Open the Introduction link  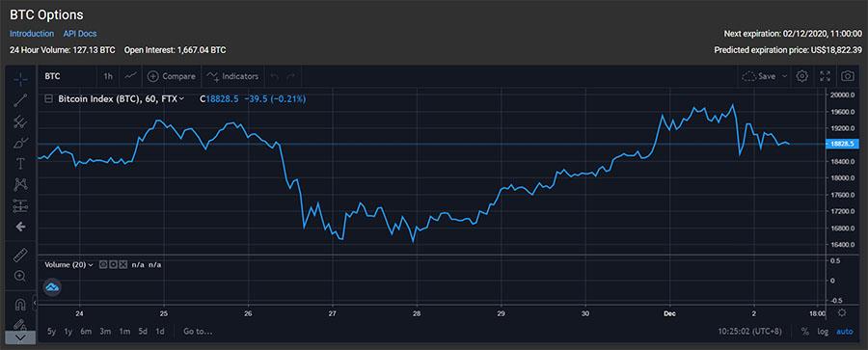[32, 34]
